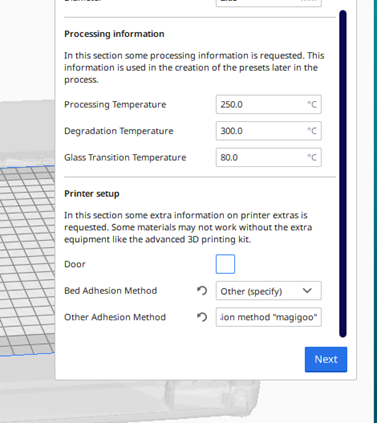
Task: Edit the Degradation Temperature field
Action: point(269,131)
